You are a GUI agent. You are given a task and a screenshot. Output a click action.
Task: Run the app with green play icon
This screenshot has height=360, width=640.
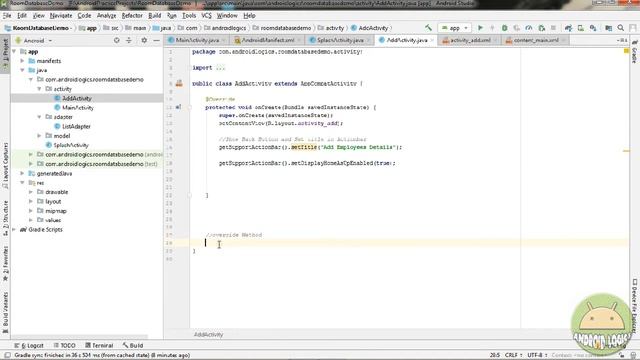[x=480, y=28]
